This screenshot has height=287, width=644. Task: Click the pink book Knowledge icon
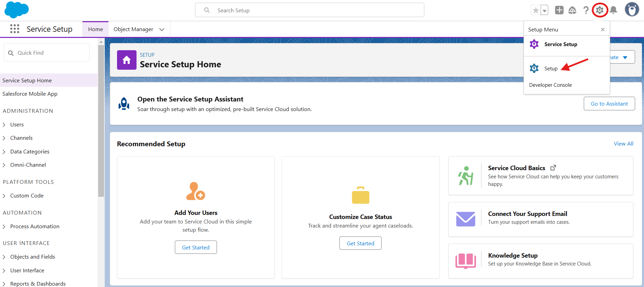coord(466,261)
